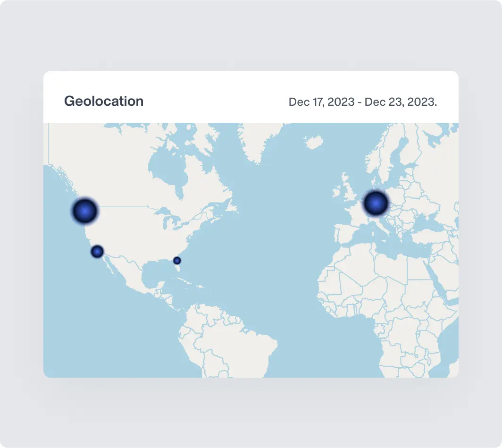Click on Great Britain island
This screenshot has height=448, width=502.
pyautogui.click(x=349, y=190)
